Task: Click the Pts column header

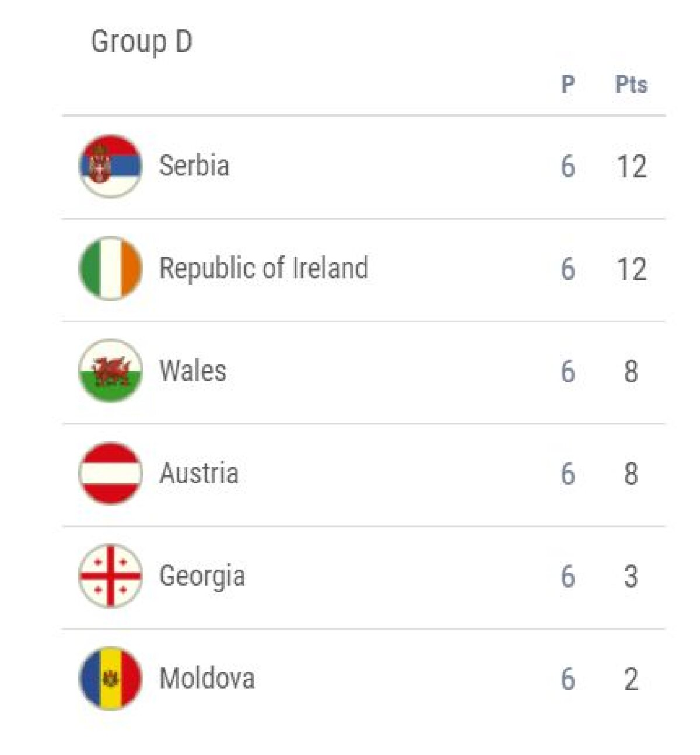Action: [631, 85]
